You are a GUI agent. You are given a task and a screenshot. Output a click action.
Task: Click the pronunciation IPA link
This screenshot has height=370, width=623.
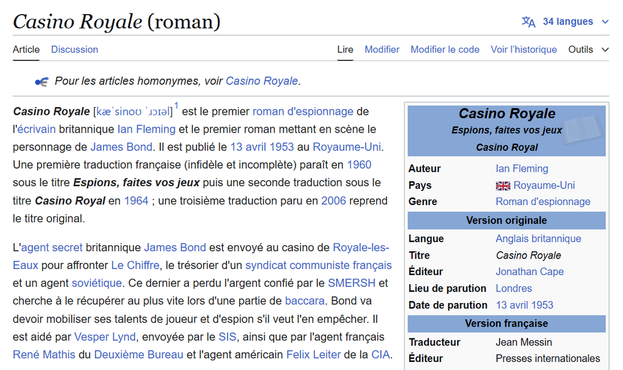pyautogui.click(x=133, y=112)
